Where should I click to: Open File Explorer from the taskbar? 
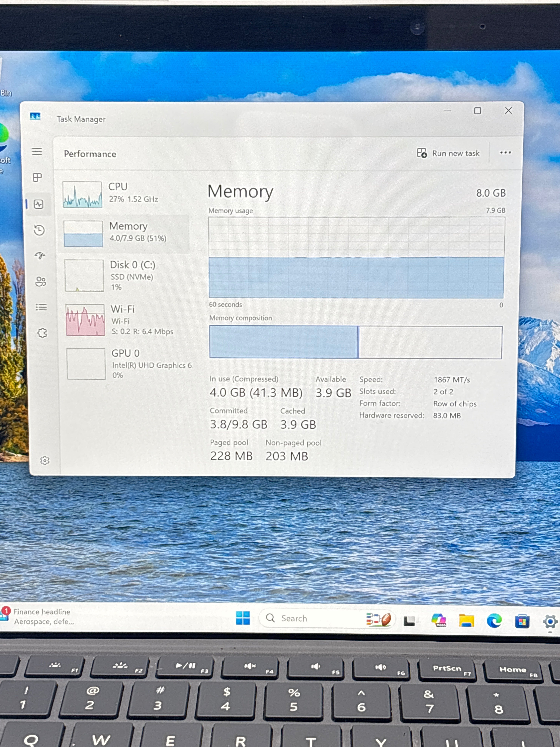pyautogui.click(x=466, y=621)
